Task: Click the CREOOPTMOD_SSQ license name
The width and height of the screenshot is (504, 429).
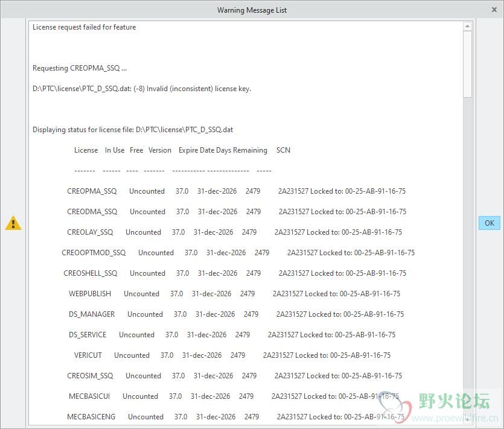Action: [94, 253]
